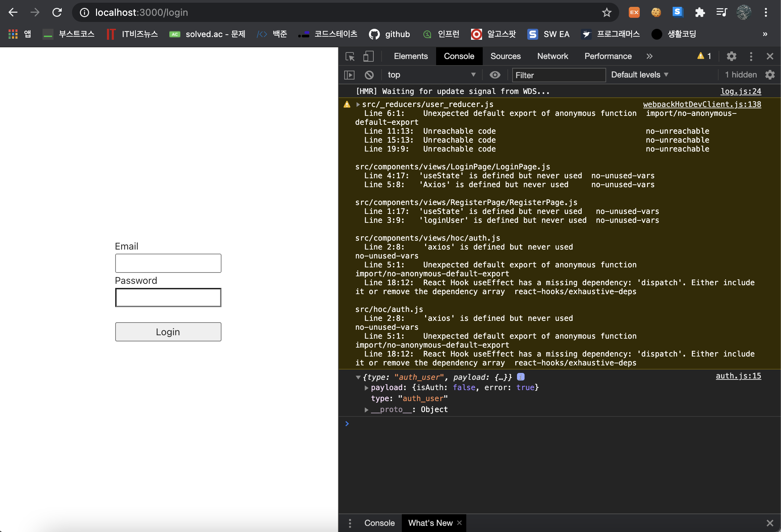Viewport: 781px width, 532px height.
Task: Open the Chrome extensions puzzle icon
Action: pyautogui.click(x=699, y=13)
